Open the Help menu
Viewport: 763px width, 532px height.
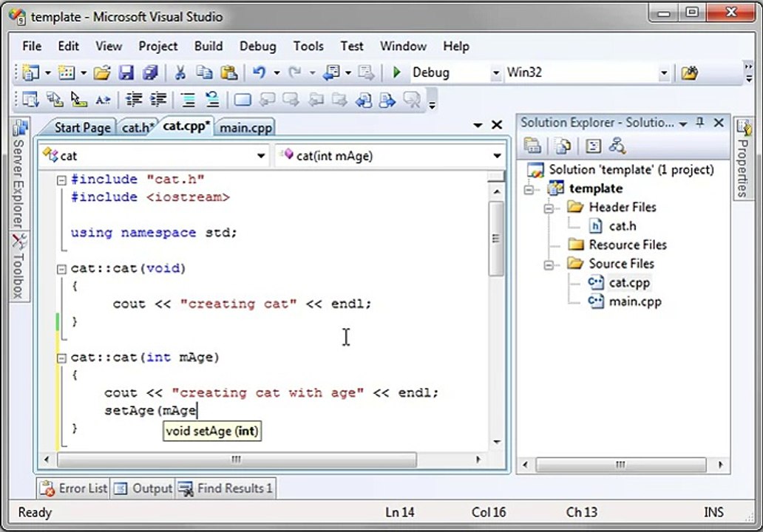pos(456,47)
